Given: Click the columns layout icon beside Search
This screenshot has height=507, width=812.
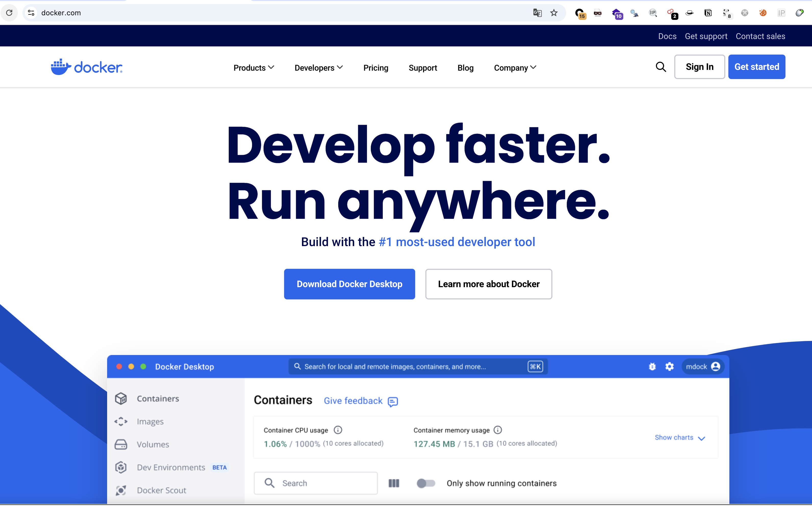Looking at the screenshot, I should click(394, 483).
